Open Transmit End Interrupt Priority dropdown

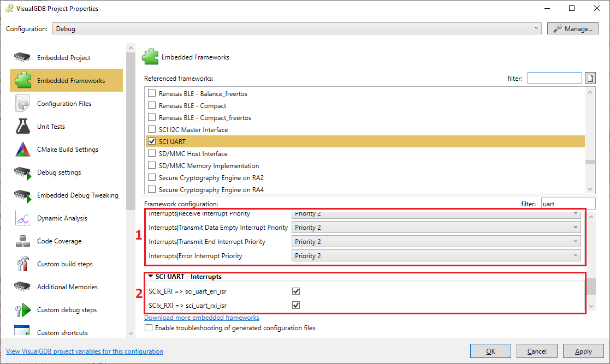click(x=436, y=242)
